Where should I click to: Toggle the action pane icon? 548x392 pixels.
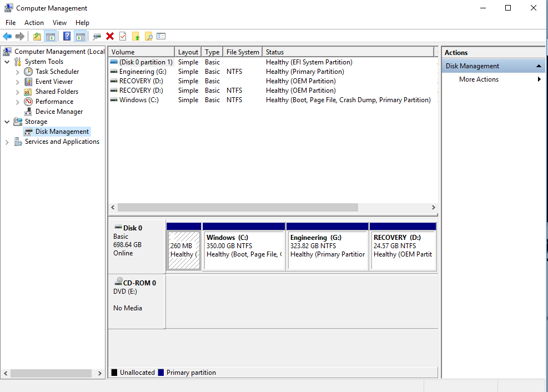pyautogui.click(x=82, y=36)
